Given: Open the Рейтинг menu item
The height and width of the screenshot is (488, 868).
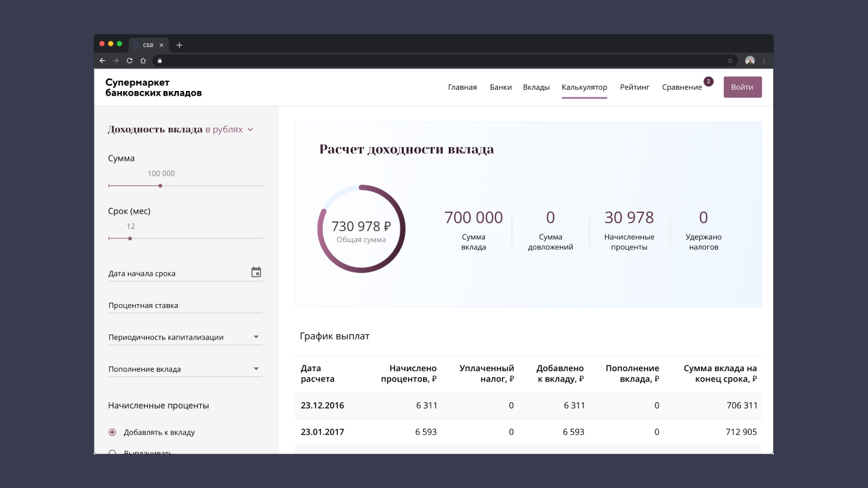Looking at the screenshot, I should pyautogui.click(x=634, y=87).
